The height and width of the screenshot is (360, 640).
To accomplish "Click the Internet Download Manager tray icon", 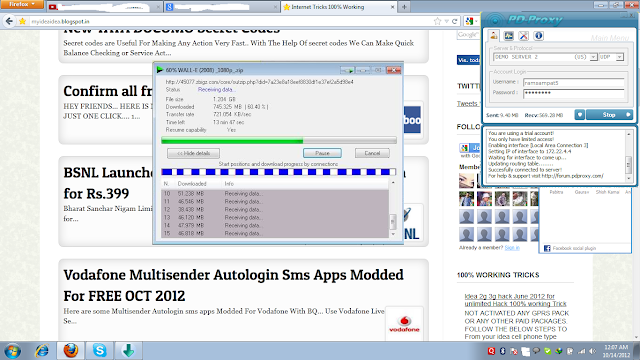I will [559, 351].
